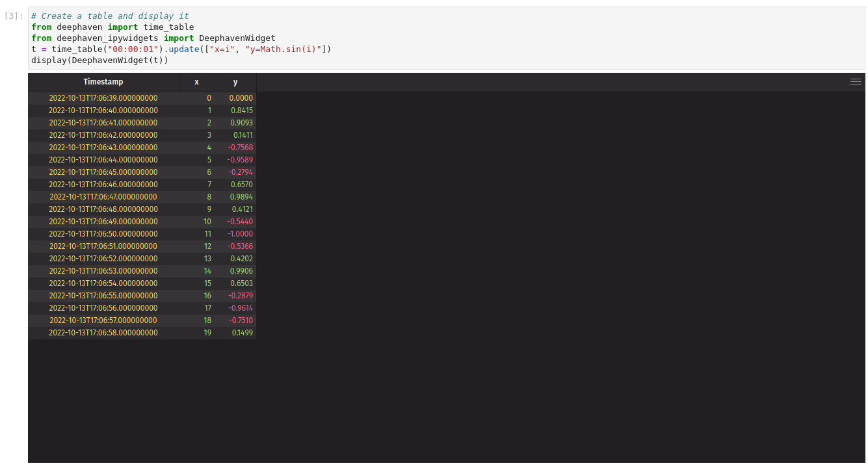
Task: Select timestamp cell 2022-10-13T17:06:39
Action: (103, 98)
